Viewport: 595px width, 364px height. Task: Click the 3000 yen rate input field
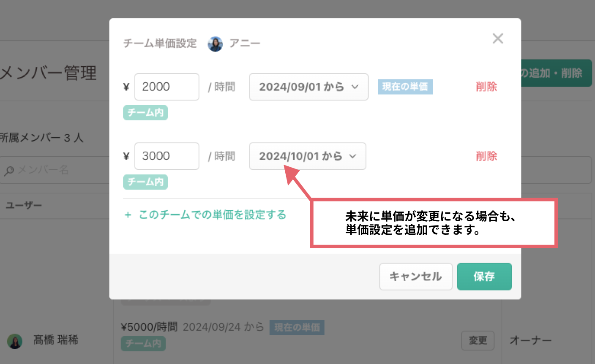point(166,156)
